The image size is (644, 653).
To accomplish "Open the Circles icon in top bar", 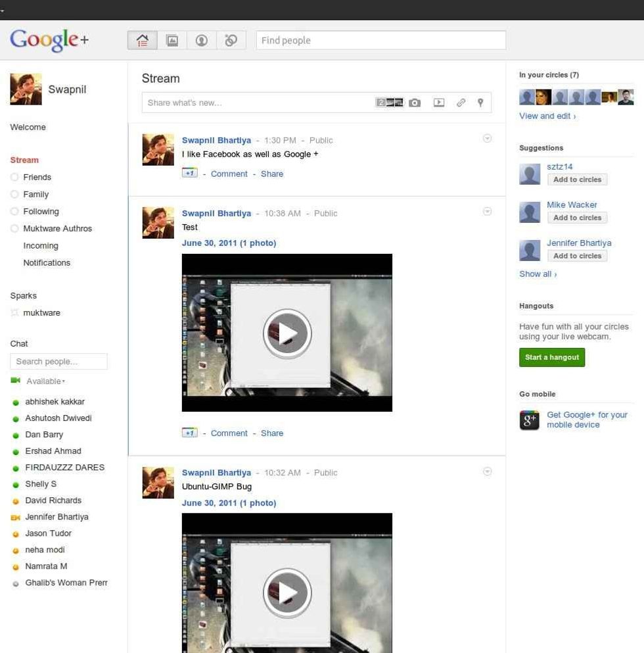I will click(231, 41).
